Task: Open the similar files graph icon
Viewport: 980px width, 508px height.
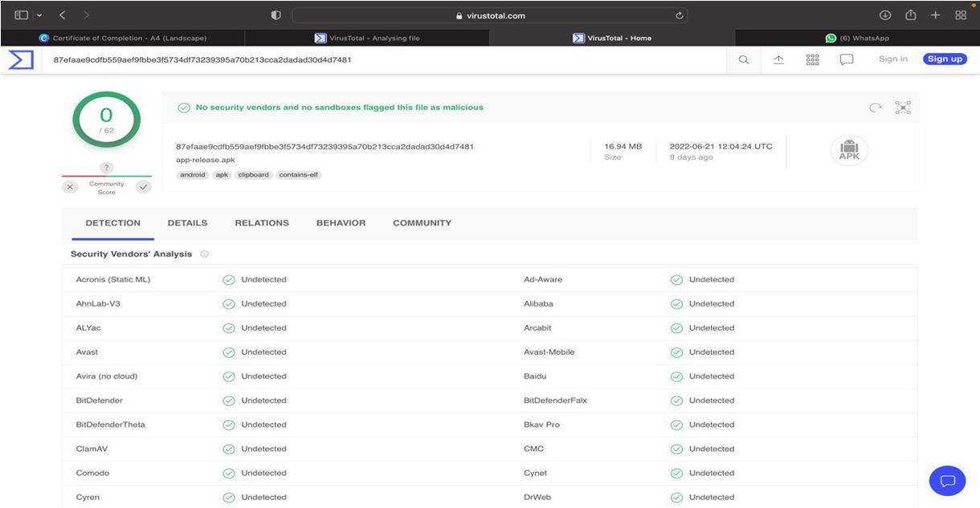Action: 903,108
